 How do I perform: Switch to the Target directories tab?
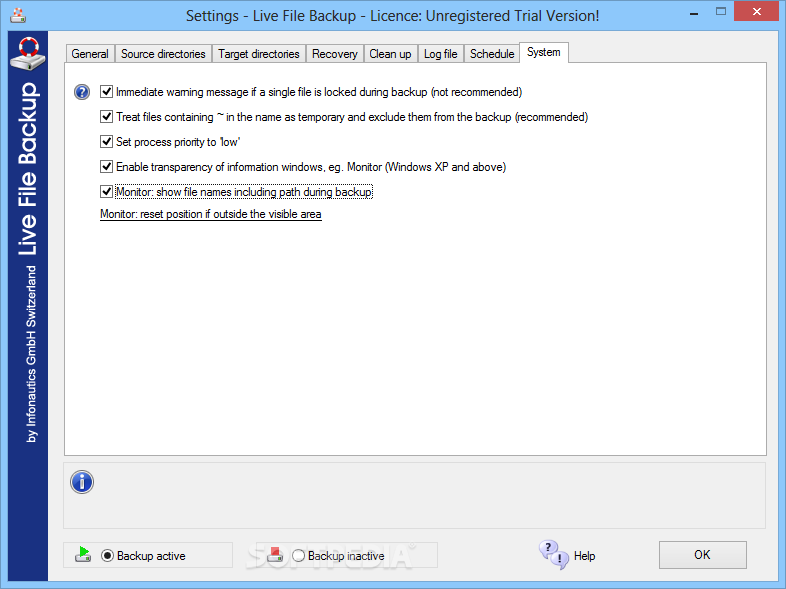(x=259, y=54)
